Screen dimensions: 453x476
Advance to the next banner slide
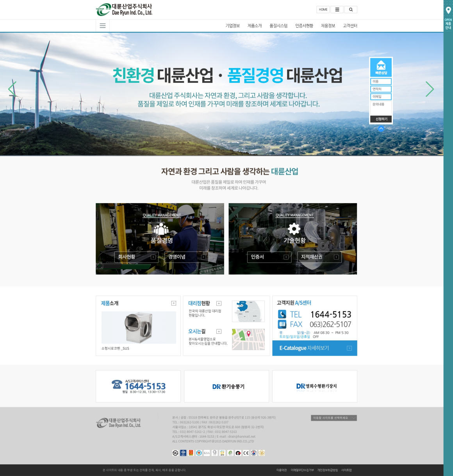[x=430, y=89]
